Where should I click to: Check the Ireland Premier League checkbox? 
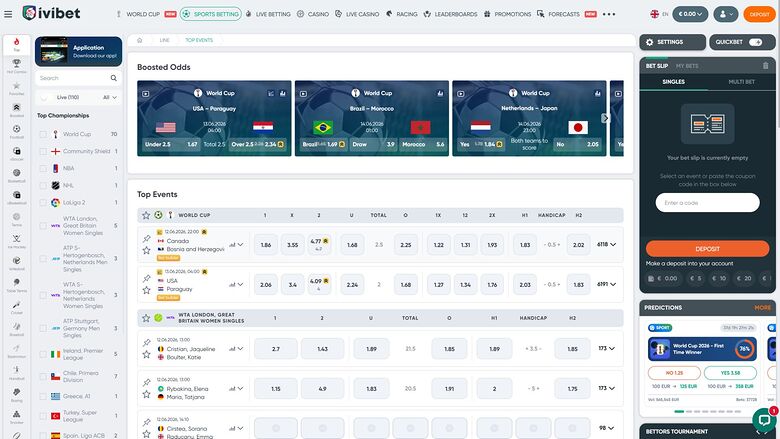click(43, 354)
